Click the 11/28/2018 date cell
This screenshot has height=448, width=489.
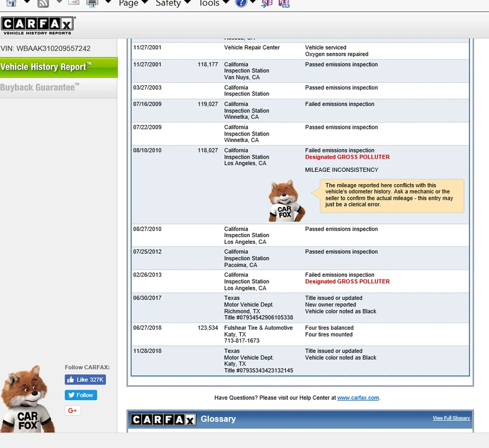pos(147,351)
